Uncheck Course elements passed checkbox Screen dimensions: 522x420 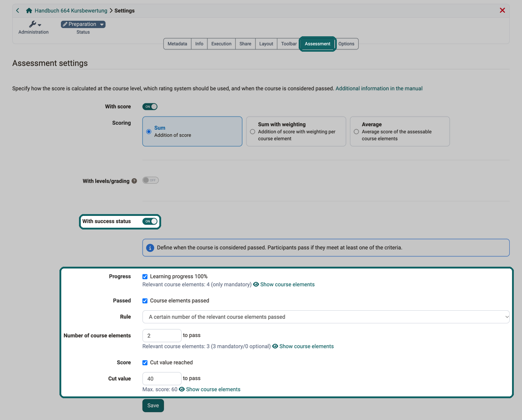(145, 301)
